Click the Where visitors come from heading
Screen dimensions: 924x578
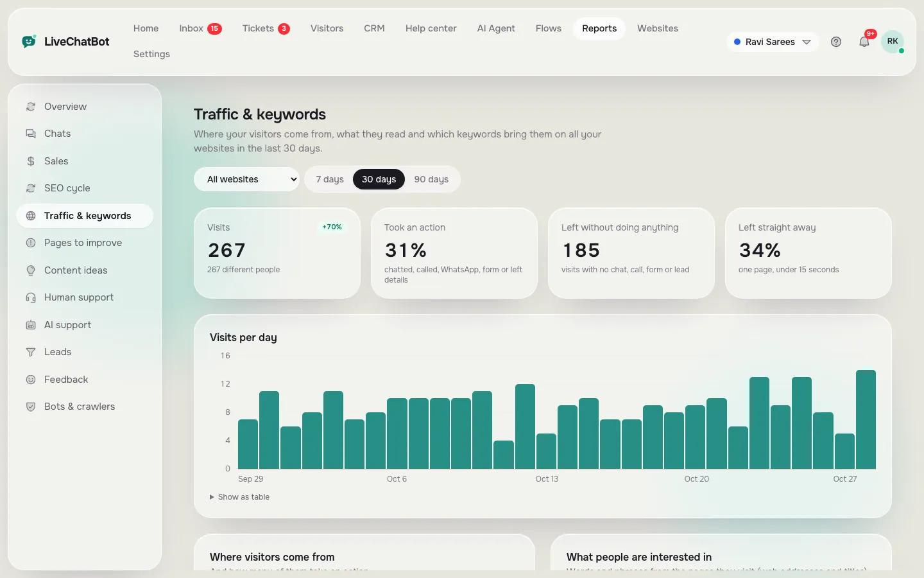pyautogui.click(x=272, y=557)
